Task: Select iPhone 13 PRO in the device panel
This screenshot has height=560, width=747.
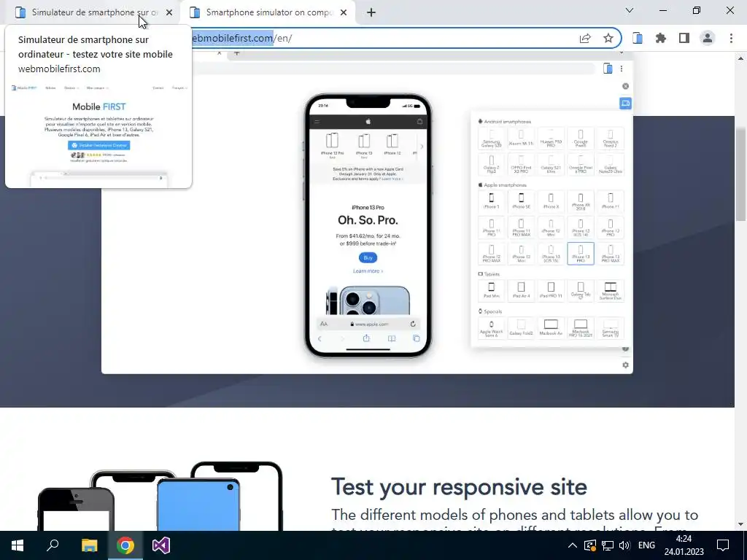Action: pos(581,253)
